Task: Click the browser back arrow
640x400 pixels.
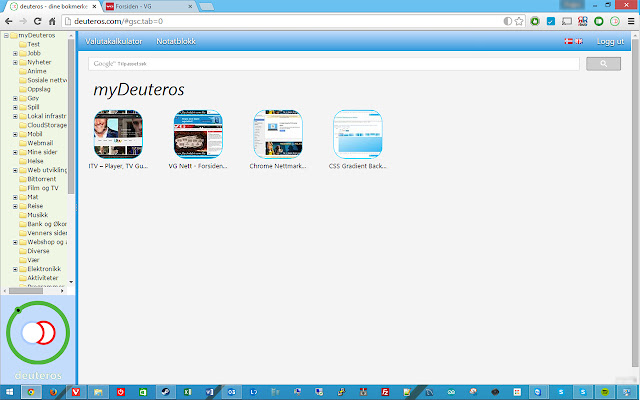Action: (9, 21)
